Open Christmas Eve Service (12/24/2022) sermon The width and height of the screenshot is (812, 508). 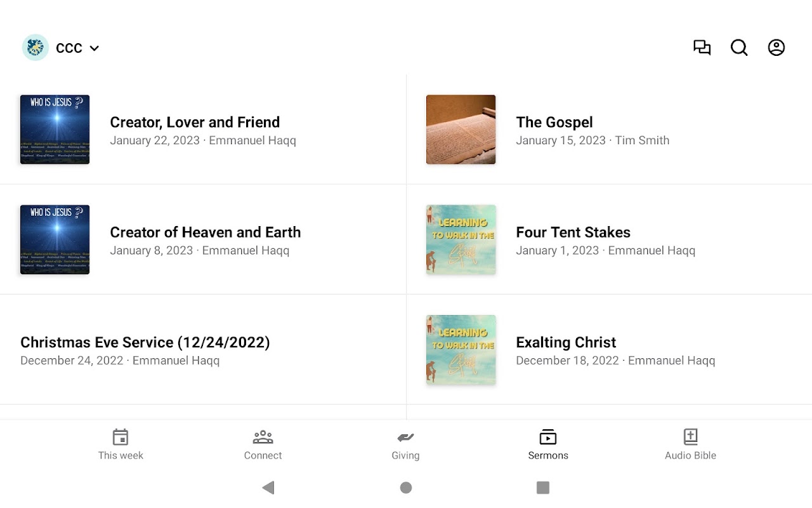pyautogui.click(x=145, y=343)
